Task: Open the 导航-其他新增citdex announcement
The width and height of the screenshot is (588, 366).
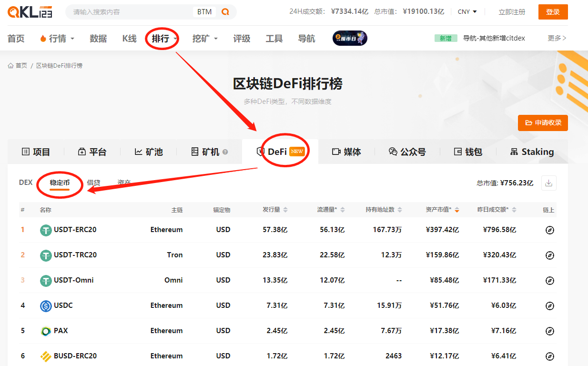Action: point(494,38)
